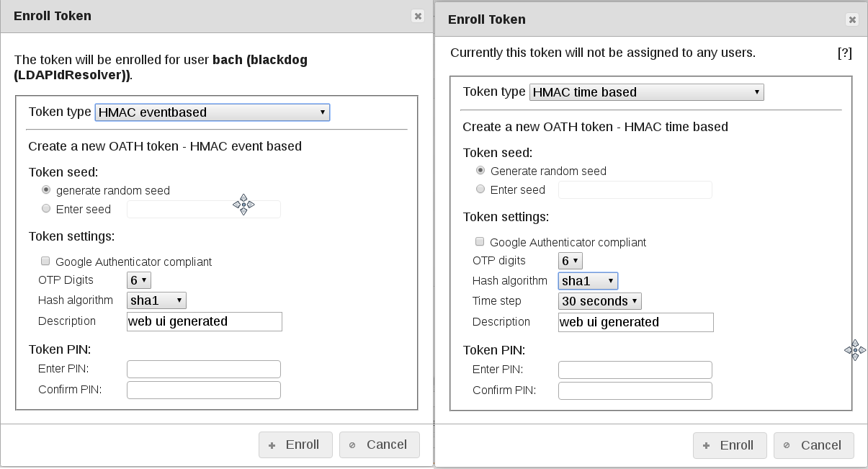
Task: Open the Token type dropdown showing HMAC time based
Action: (x=646, y=91)
